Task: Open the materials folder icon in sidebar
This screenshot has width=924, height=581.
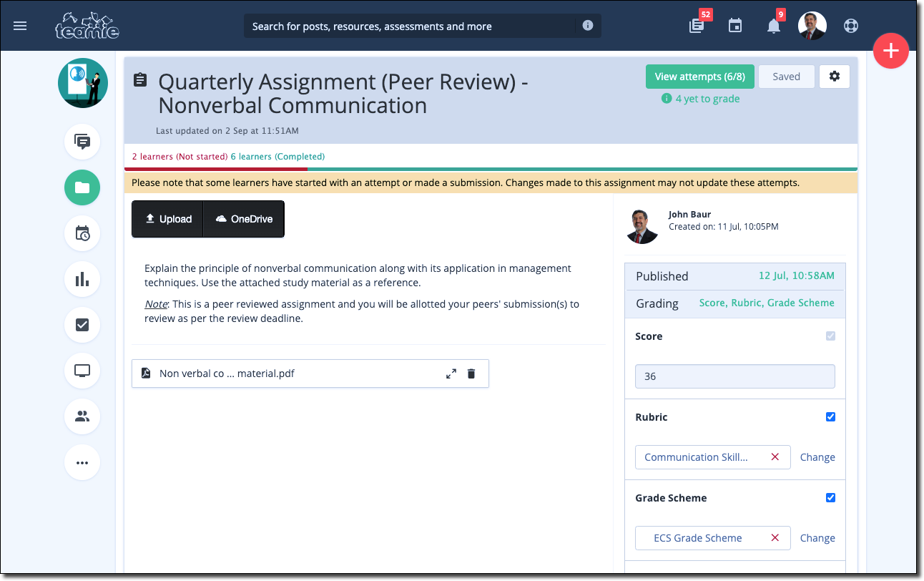Action: (x=82, y=187)
